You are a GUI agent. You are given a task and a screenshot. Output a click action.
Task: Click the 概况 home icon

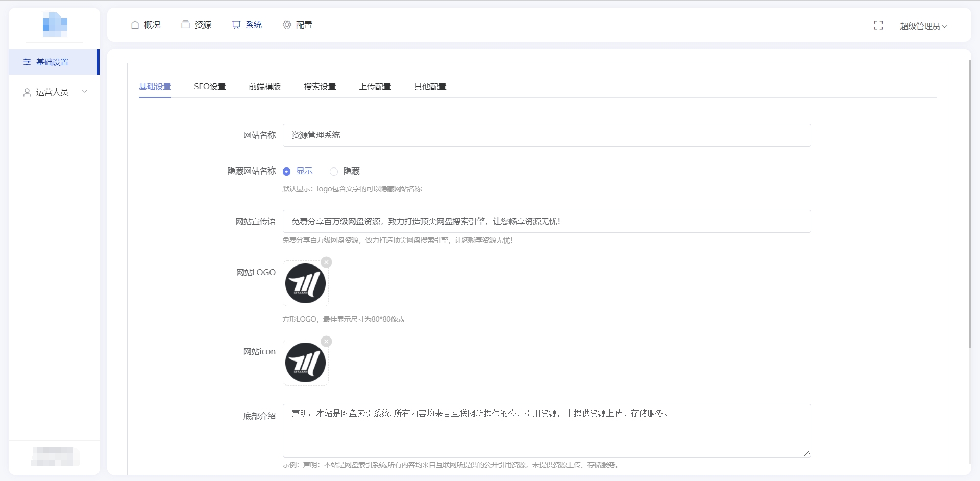pyautogui.click(x=135, y=25)
